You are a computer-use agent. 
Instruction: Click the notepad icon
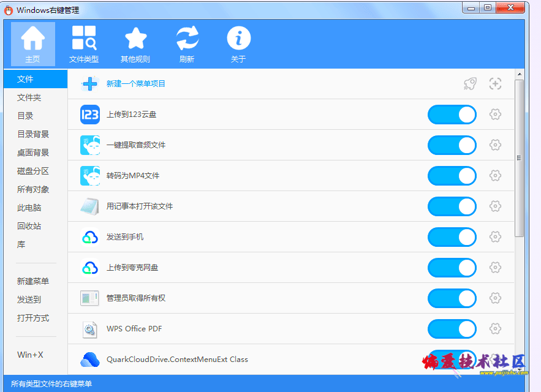pos(90,206)
